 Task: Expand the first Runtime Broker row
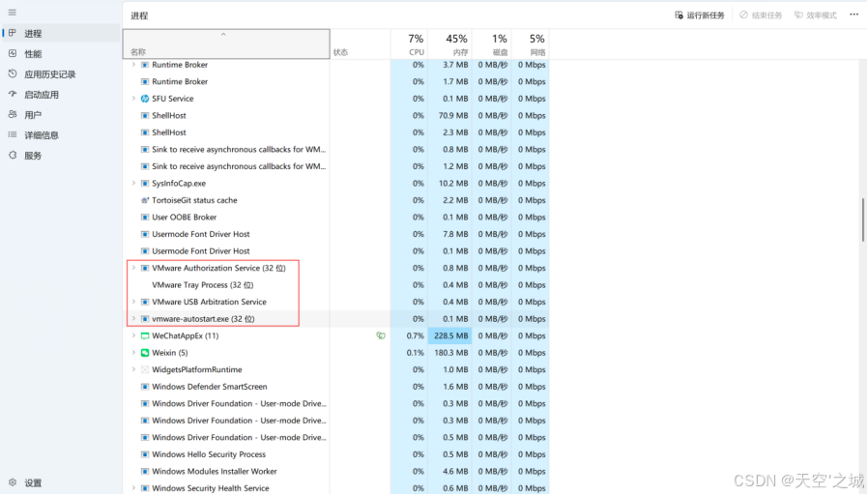(133, 65)
